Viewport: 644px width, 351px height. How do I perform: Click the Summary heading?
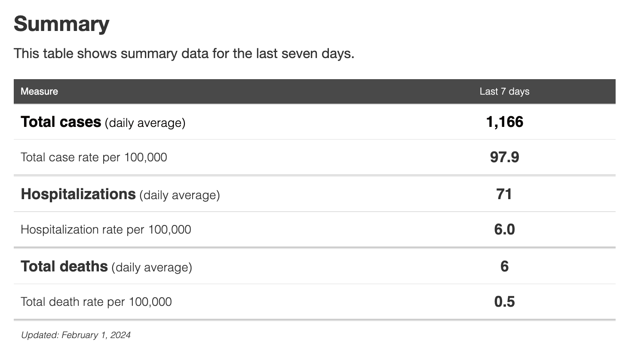(x=61, y=24)
